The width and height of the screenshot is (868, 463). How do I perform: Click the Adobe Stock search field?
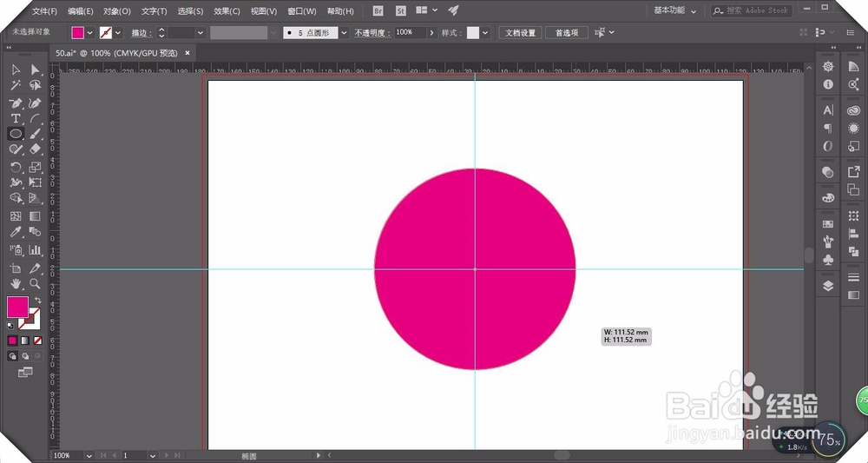coord(752,10)
